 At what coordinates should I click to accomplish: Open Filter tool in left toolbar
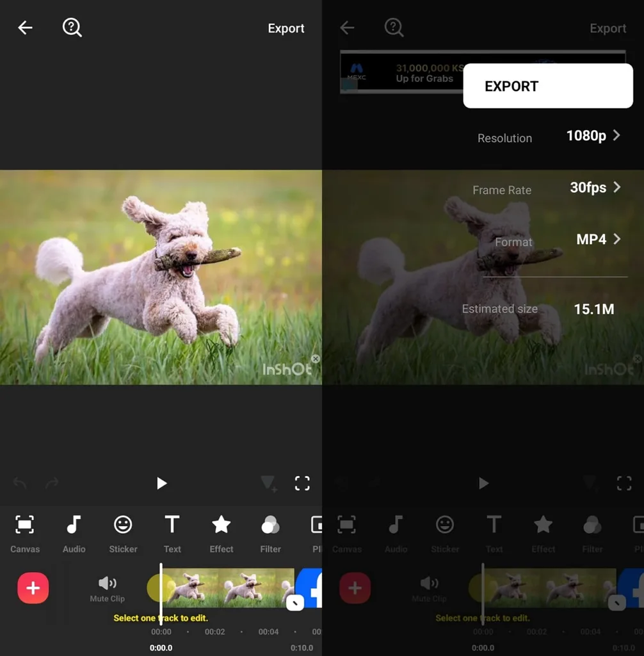pyautogui.click(x=271, y=534)
